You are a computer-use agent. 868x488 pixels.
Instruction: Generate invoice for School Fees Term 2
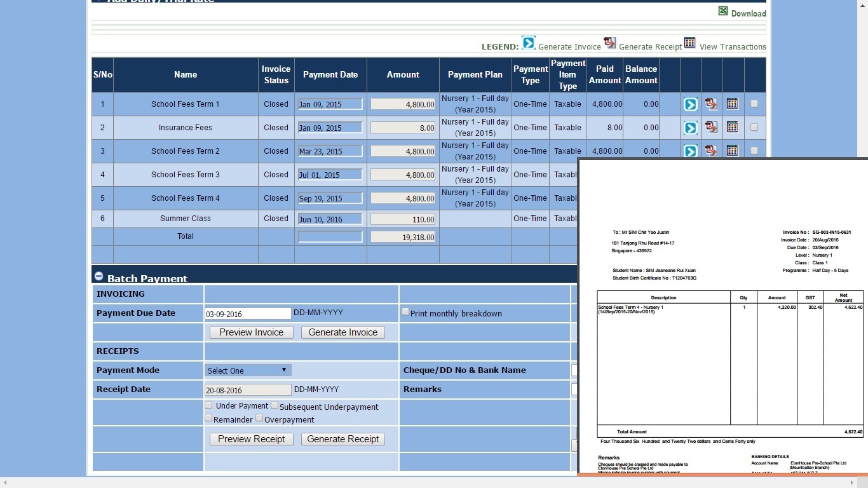(x=690, y=151)
